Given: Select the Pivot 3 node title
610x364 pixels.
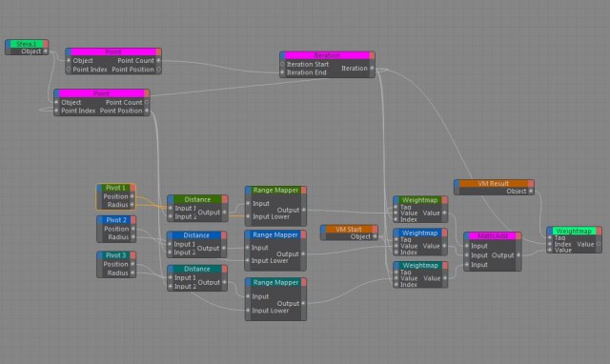Looking at the screenshot, I should pos(116,255).
